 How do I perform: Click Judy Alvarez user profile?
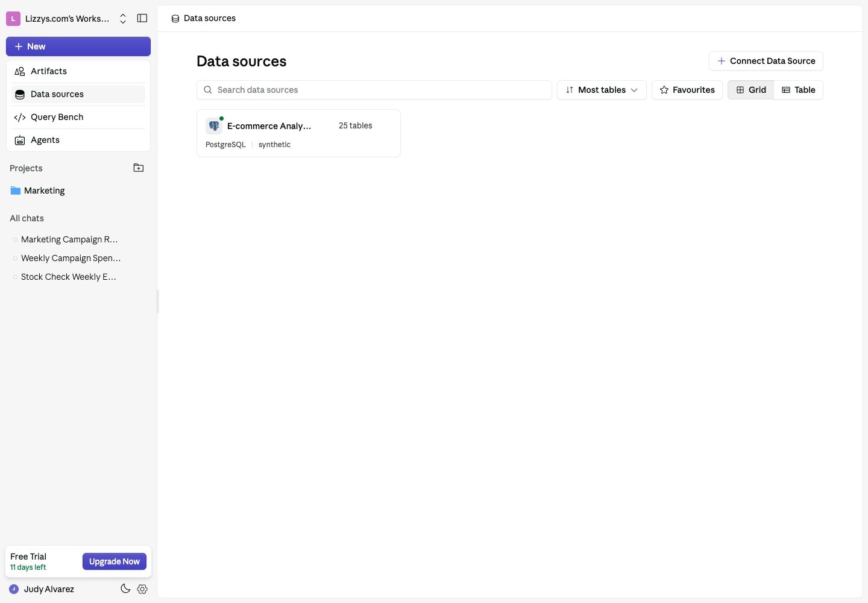(x=42, y=589)
